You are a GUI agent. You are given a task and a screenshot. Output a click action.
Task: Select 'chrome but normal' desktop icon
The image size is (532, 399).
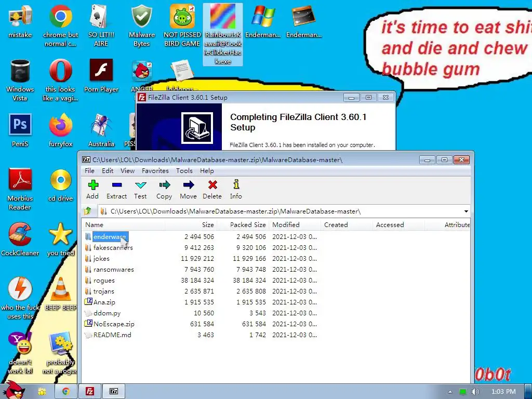pos(60,25)
